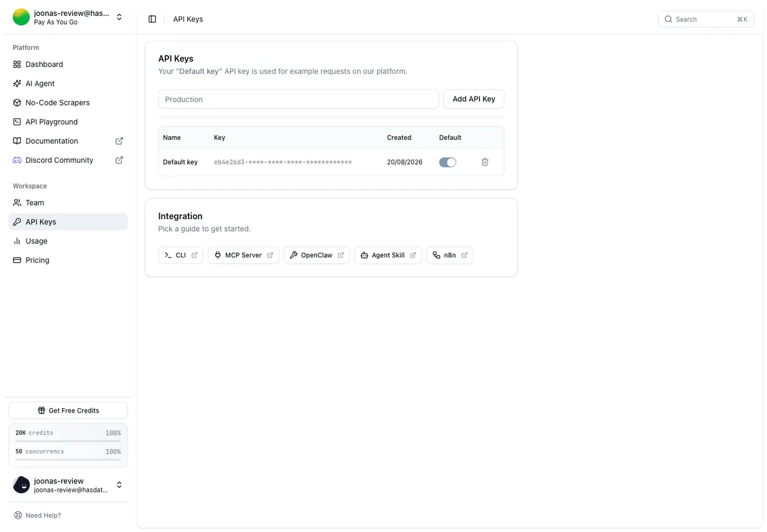Open the Team workspace page
The height and width of the screenshot is (532, 767).
coord(68,203)
